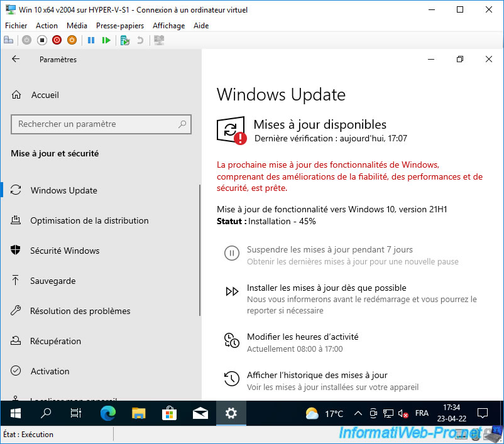Open the Aide menu
This screenshot has height=444, width=504.
pyautogui.click(x=201, y=26)
